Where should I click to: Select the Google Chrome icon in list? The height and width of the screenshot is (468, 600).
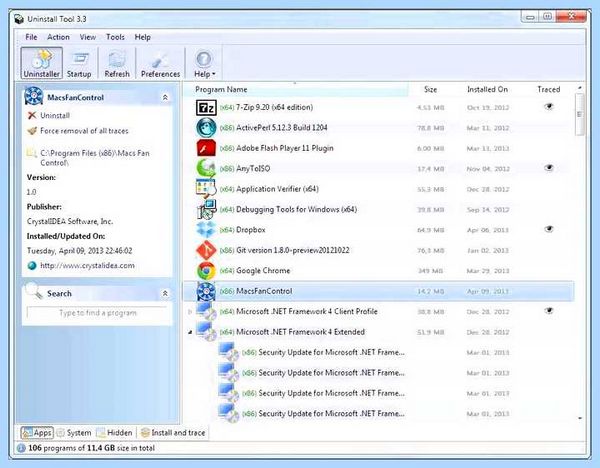[x=206, y=271]
